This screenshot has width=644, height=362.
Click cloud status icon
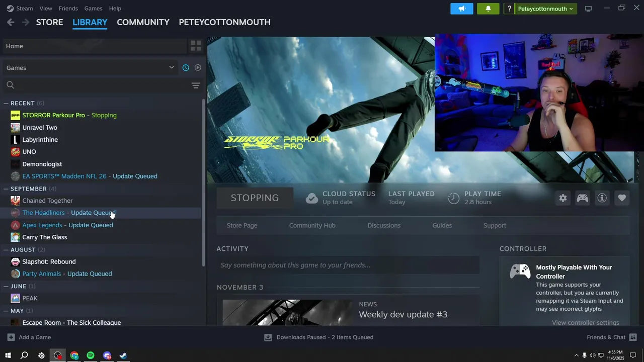click(311, 198)
